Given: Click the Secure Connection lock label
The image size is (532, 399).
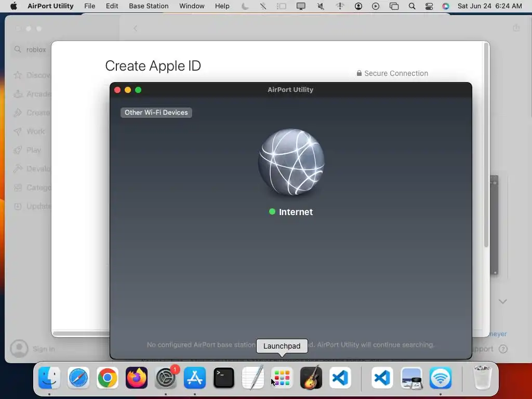Looking at the screenshot, I should 392,73.
